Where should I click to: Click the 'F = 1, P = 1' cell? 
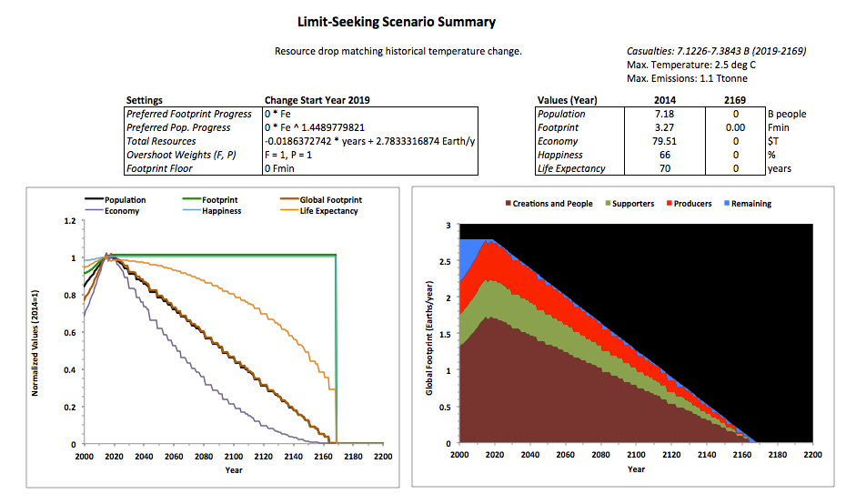[x=370, y=155]
